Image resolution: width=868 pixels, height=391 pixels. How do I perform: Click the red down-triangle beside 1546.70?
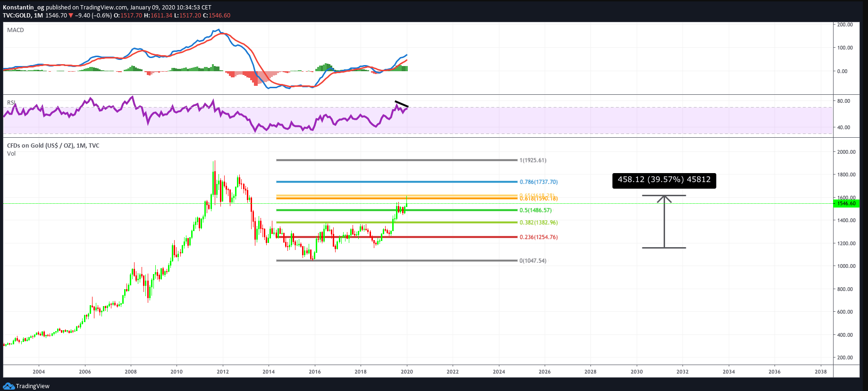point(71,16)
